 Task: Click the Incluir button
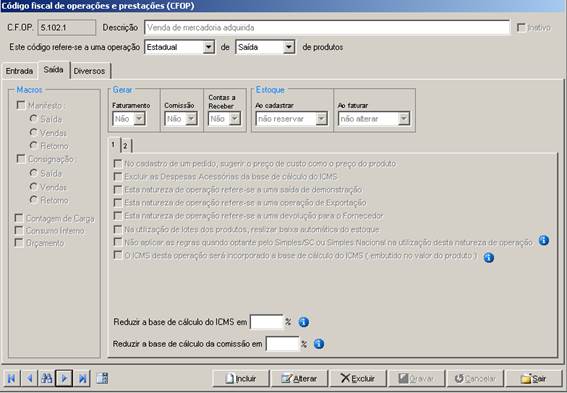[x=241, y=379]
